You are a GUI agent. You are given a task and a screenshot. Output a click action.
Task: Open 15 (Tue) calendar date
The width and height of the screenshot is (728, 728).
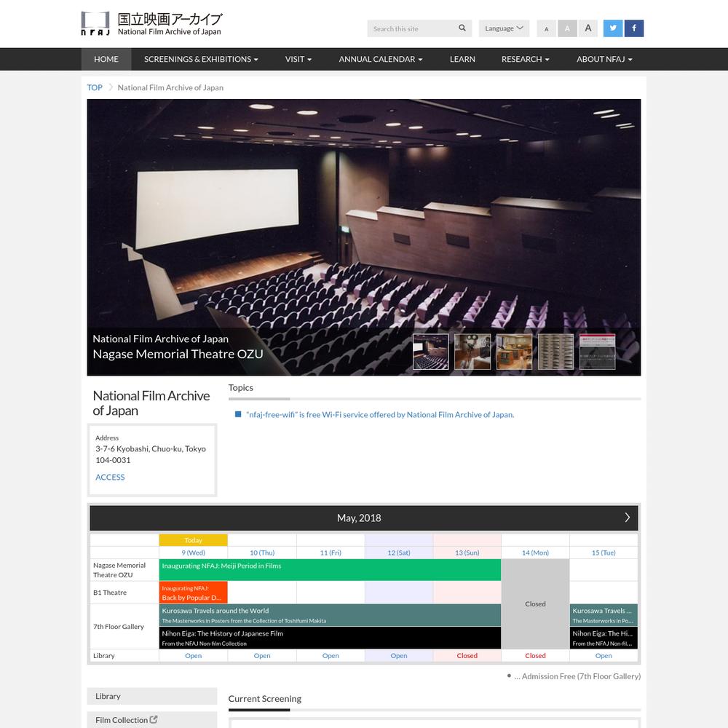click(x=604, y=553)
